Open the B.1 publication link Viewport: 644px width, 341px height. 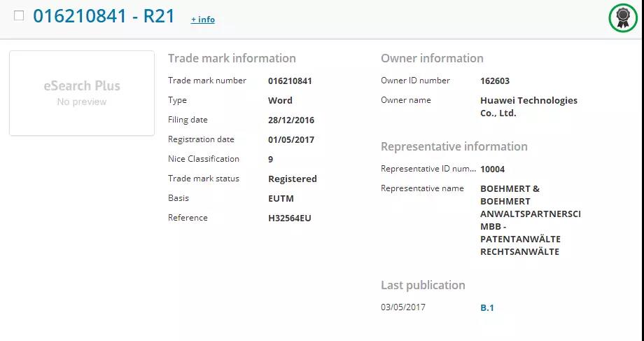pyautogui.click(x=487, y=307)
